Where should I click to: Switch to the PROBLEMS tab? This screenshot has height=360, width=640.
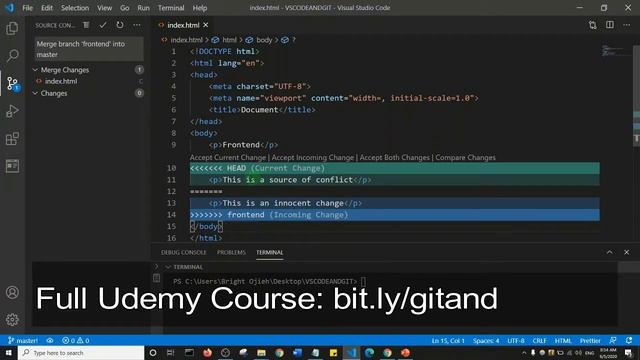231,252
